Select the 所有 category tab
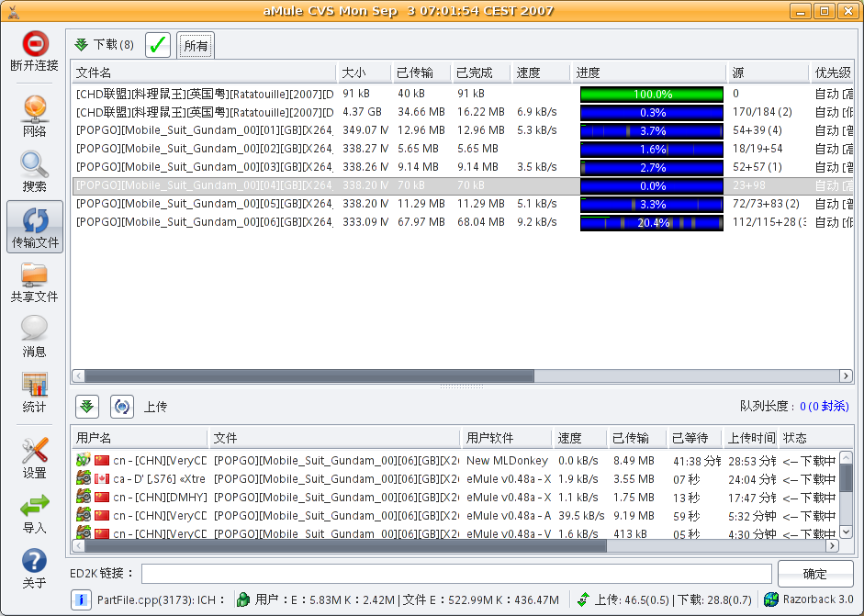This screenshot has height=616, width=864. click(x=196, y=45)
